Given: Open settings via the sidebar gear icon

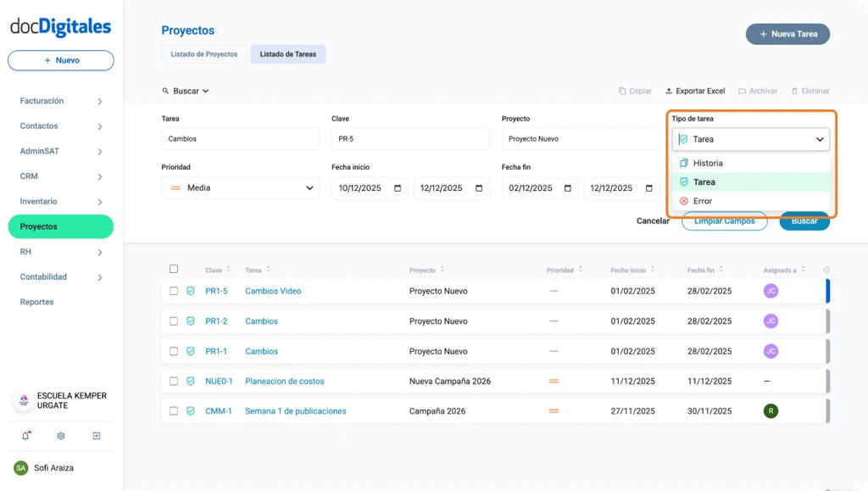Looking at the screenshot, I should (61, 436).
